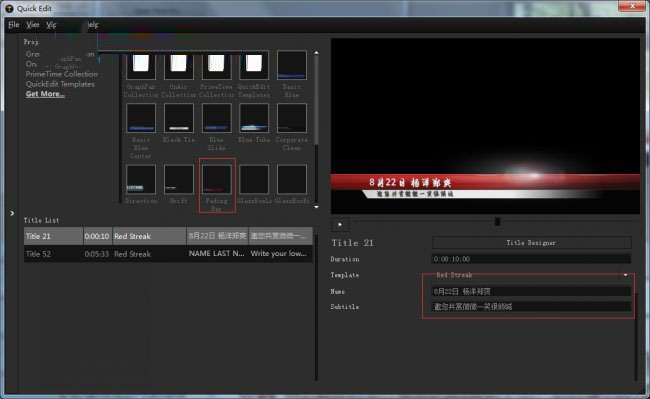The image size is (650, 399).
Task: Open the File menu
Action: (x=14, y=25)
